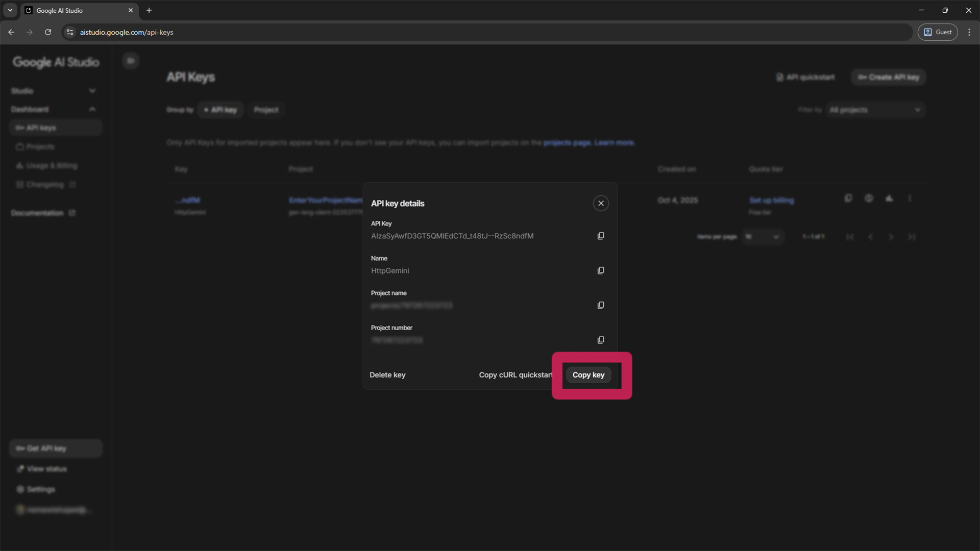
Task: Open the All projects filter dropdown
Action: tap(875, 110)
